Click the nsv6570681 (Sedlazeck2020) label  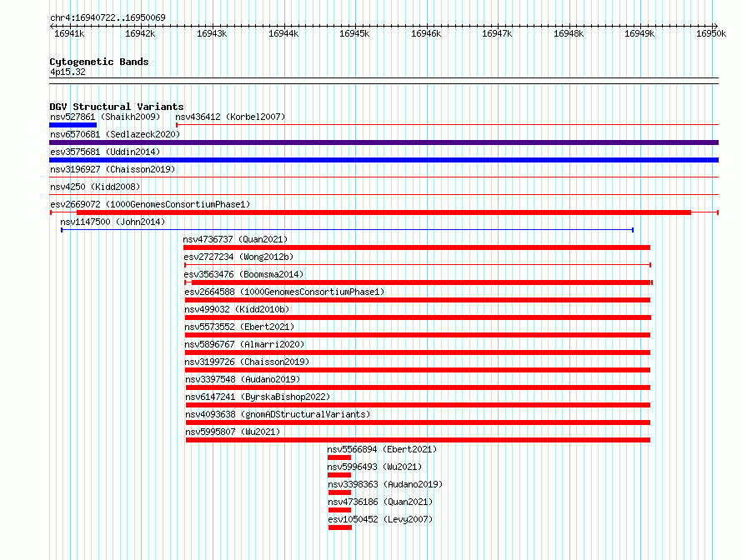115,134
